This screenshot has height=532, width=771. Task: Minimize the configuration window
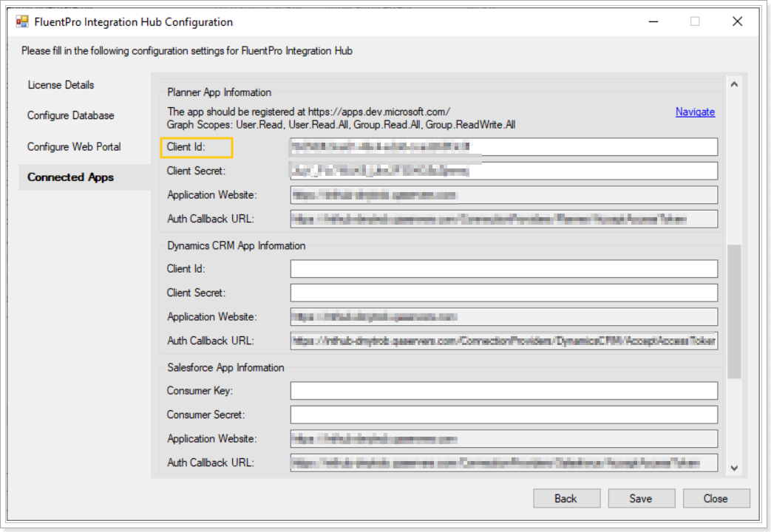click(653, 21)
